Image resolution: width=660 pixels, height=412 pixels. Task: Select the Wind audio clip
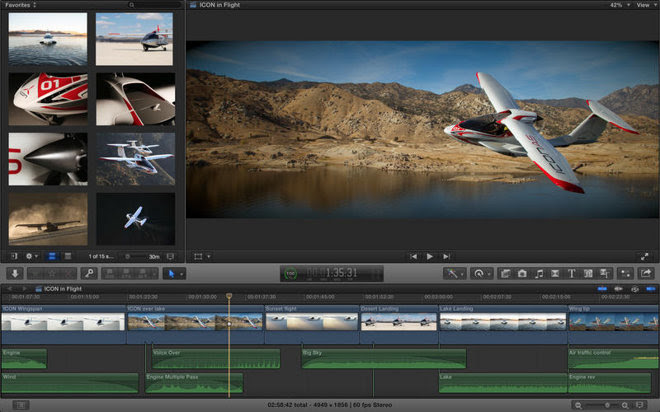click(x=70, y=383)
